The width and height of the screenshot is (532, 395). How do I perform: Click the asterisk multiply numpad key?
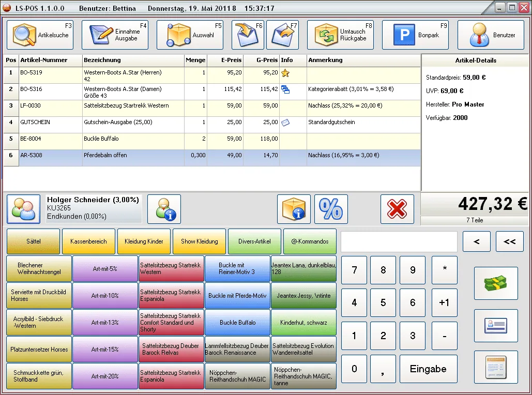click(445, 270)
